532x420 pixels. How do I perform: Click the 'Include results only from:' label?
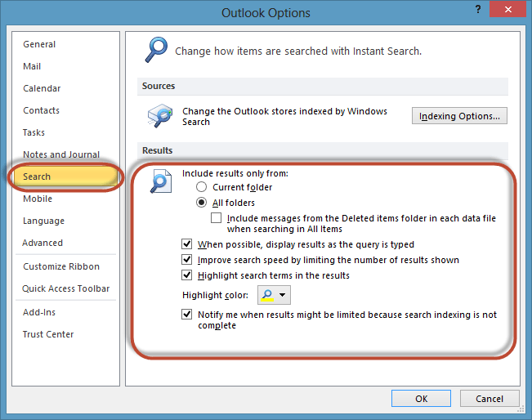tap(235, 173)
